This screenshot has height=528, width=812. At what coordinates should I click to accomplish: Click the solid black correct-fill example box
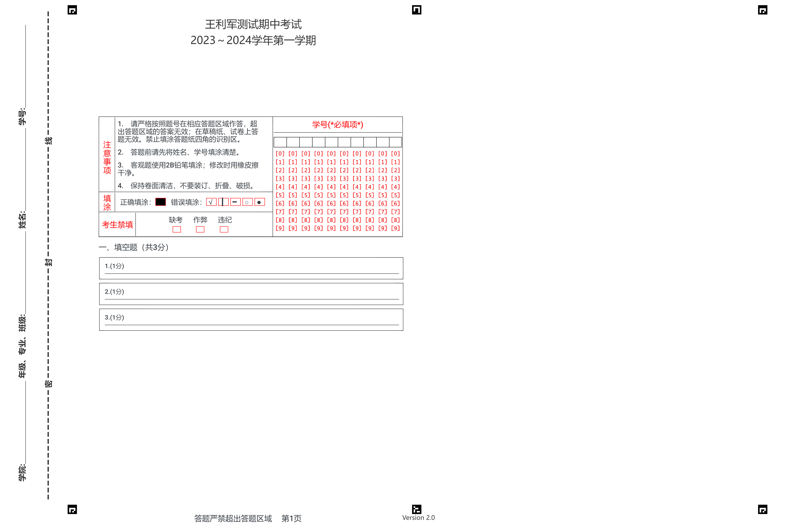click(160, 202)
